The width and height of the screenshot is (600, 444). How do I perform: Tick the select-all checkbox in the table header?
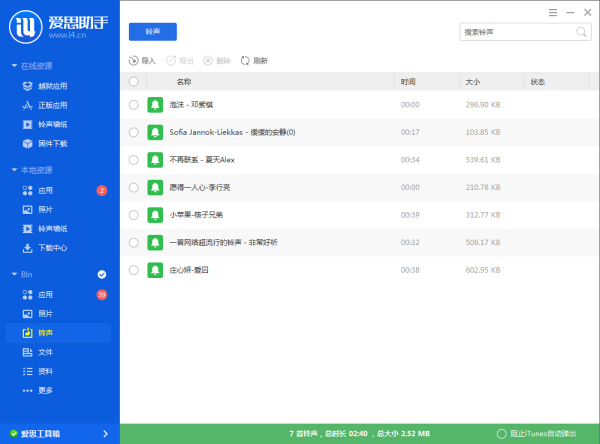[134, 82]
